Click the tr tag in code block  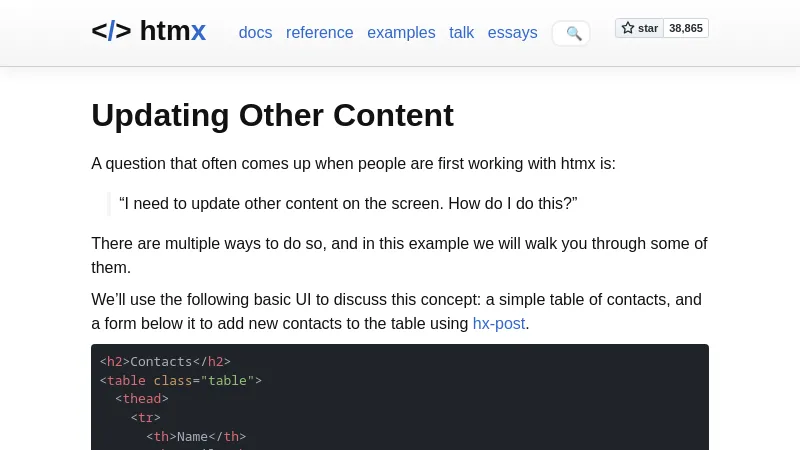[145, 417]
